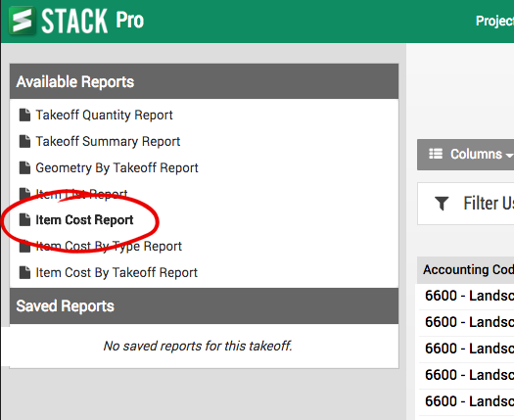
Task: Click document icon beside Takeoff Summary Report
Action: tap(24, 141)
